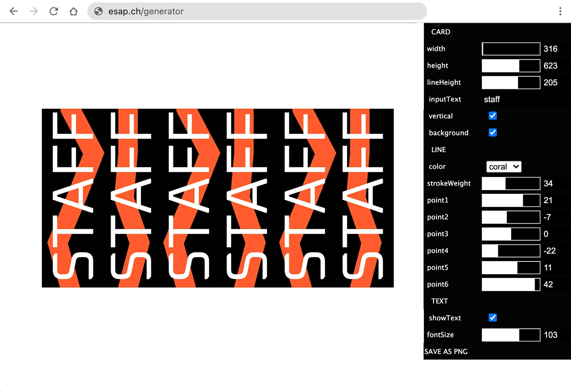Click the point5 value 11
Image resolution: width=571 pixels, height=392 pixels.
548,268
